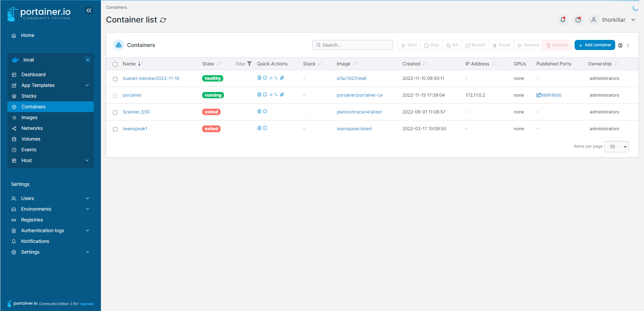Screen dimensions: 644x311
Task: Expand the App Templates sidebar section
Action: click(x=50, y=85)
